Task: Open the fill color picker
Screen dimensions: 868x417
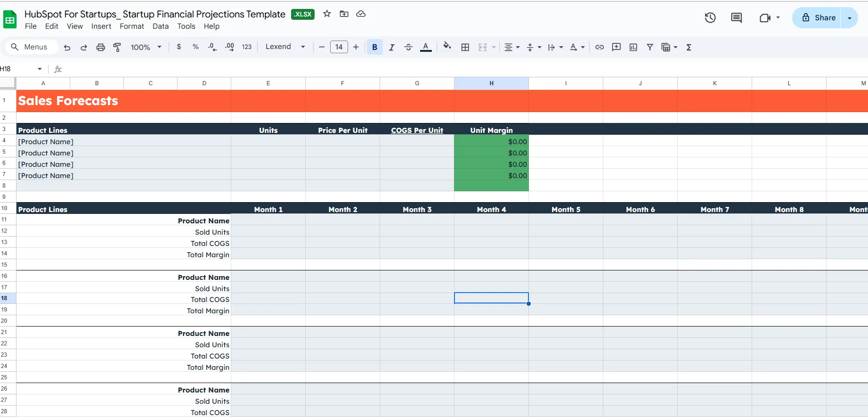Action: 447,46
